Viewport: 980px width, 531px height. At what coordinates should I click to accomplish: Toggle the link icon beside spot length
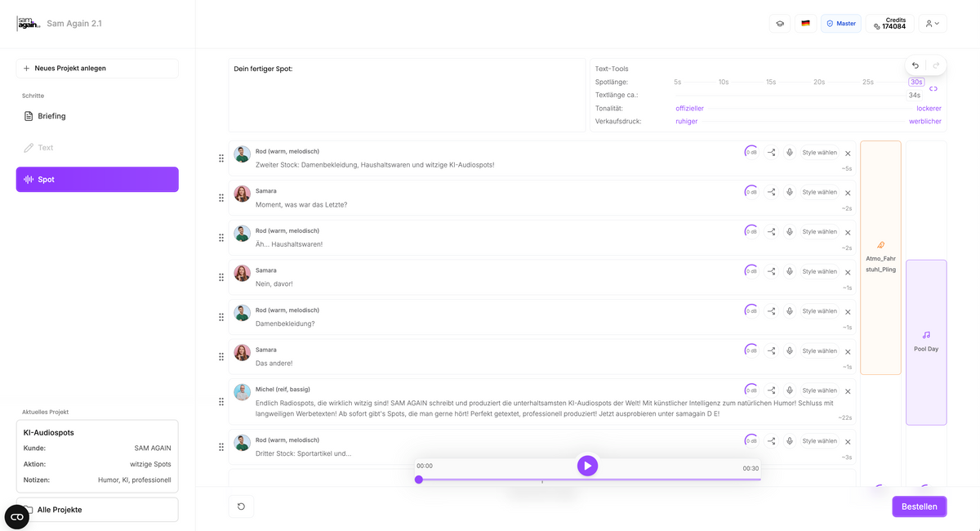933,88
